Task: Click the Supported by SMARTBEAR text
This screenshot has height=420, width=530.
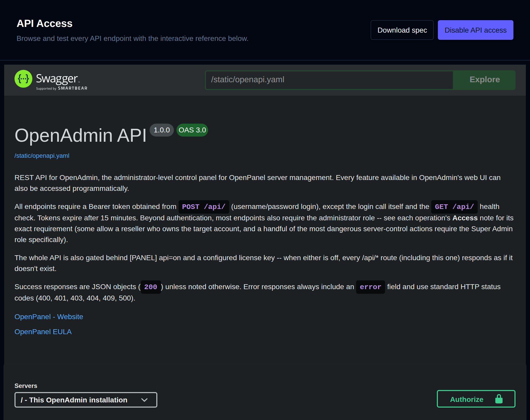Action: click(x=62, y=88)
